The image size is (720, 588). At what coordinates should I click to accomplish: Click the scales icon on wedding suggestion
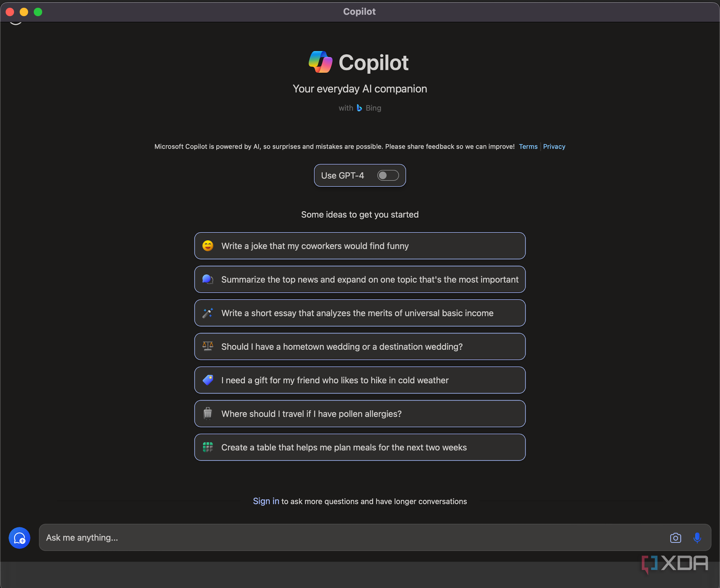point(208,346)
